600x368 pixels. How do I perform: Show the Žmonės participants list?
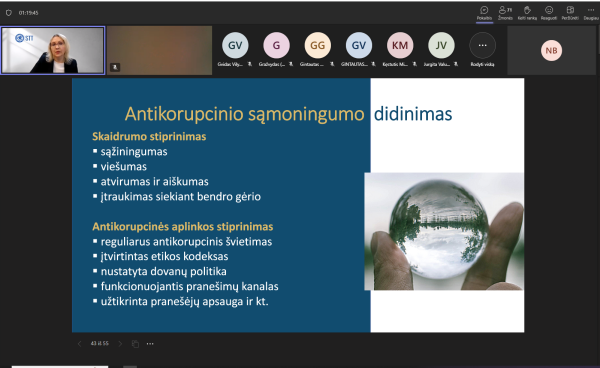tap(505, 13)
